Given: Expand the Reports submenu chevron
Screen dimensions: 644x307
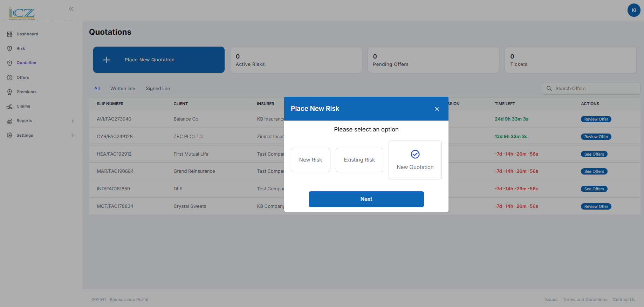Looking at the screenshot, I should pos(73,121).
